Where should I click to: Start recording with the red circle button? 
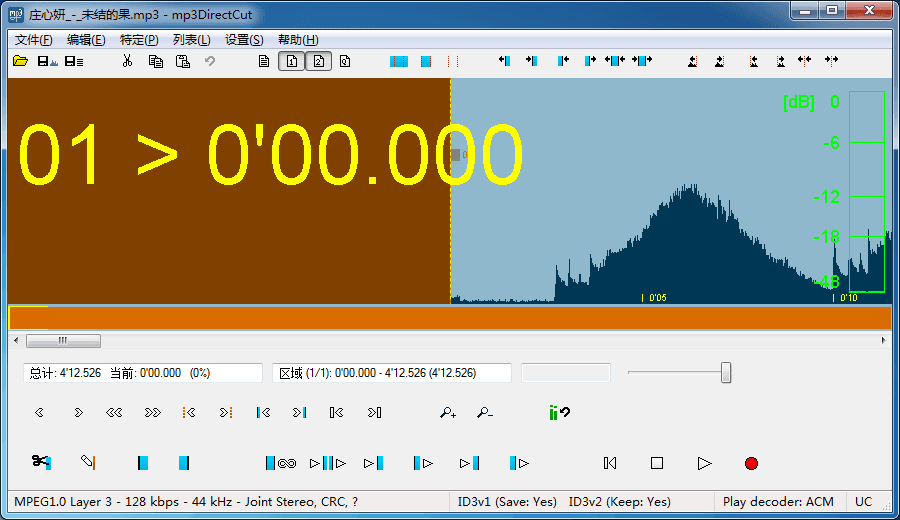pyautogui.click(x=751, y=463)
